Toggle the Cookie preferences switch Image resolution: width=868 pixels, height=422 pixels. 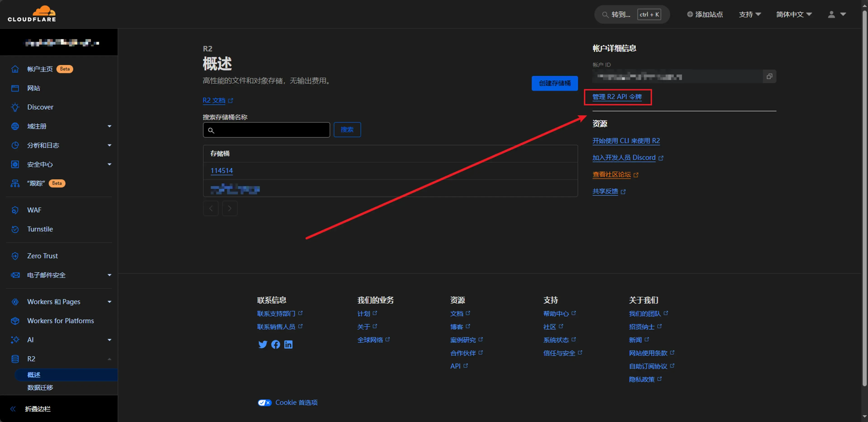point(264,403)
